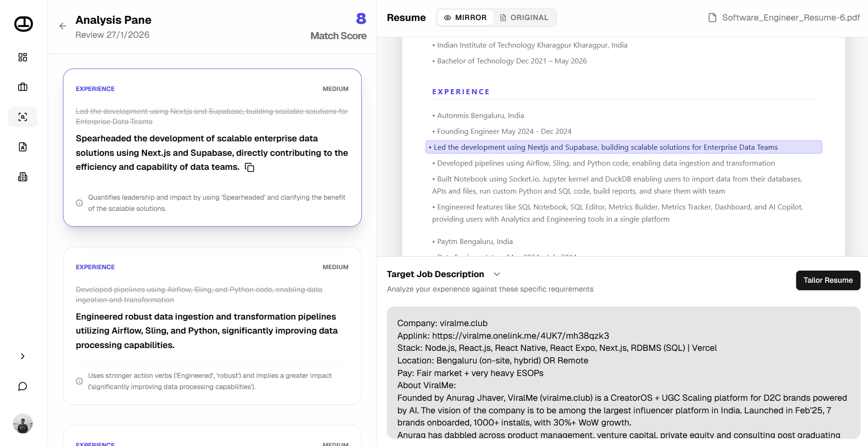Click the Target Job Description heading
868x446 pixels.
tap(435, 274)
